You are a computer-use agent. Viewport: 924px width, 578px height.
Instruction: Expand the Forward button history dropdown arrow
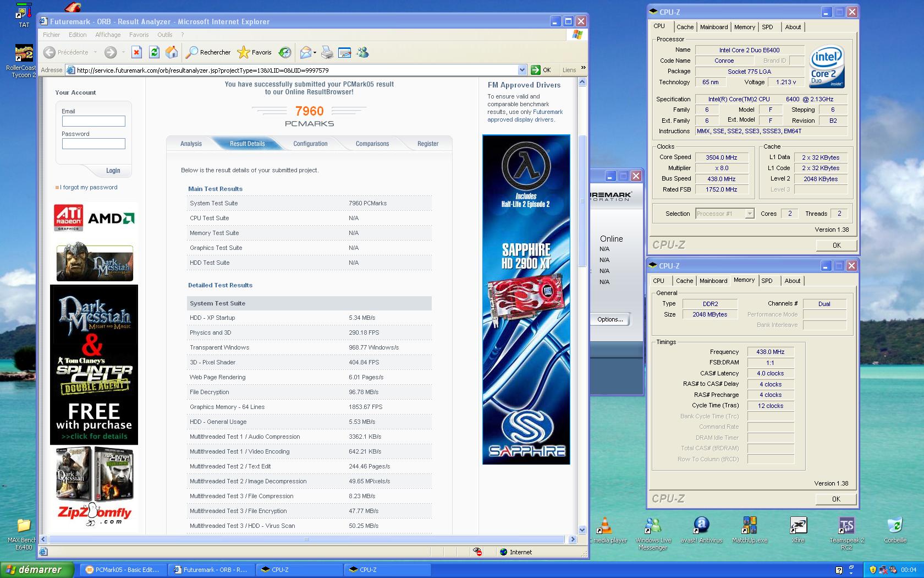(123, 52)
